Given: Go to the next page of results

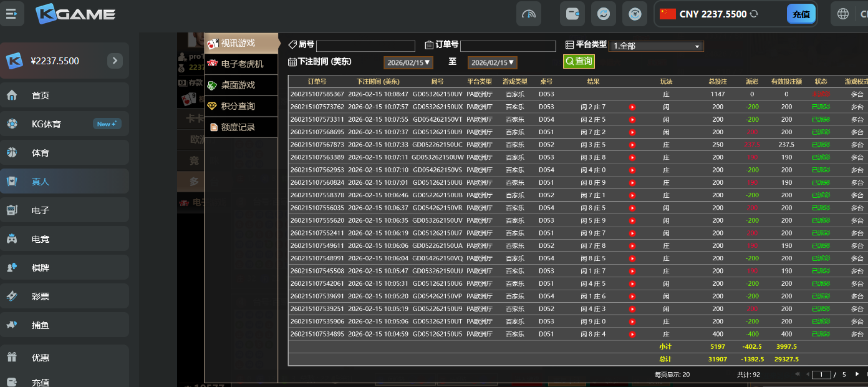Looking at the screenshot, I should (x=857, y=374).
